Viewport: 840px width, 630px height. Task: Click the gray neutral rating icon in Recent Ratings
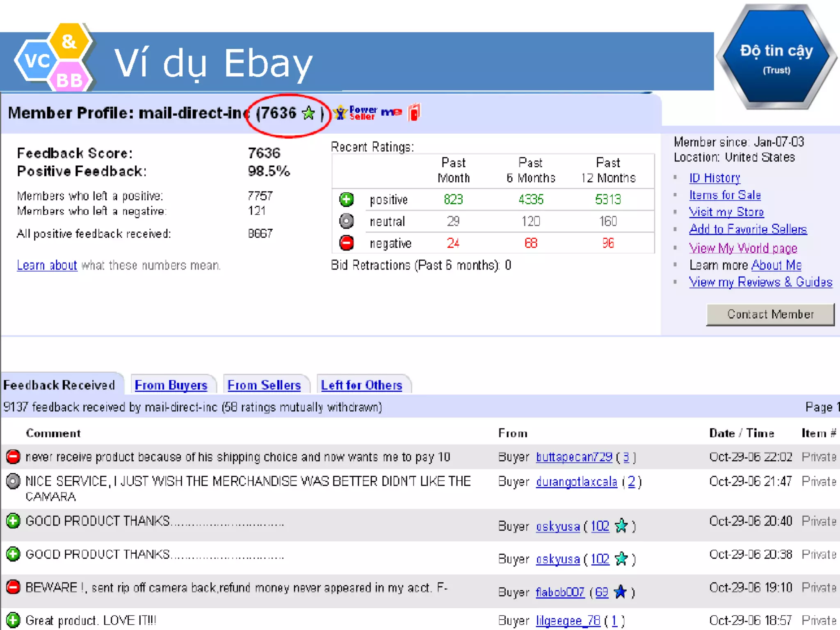pos(347,221)
